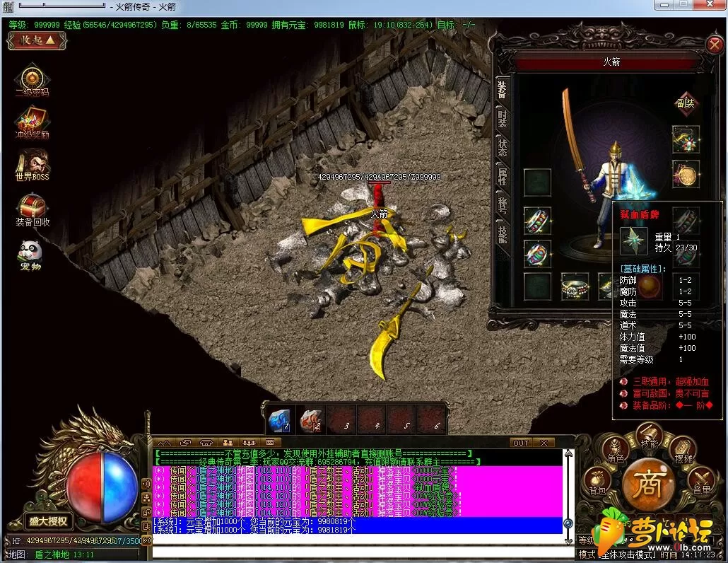Image resolution: width=728 pixels, height=563 pixels.
Task: Toggle the top sound-wave chat channel button
Action: coord(147,484)
